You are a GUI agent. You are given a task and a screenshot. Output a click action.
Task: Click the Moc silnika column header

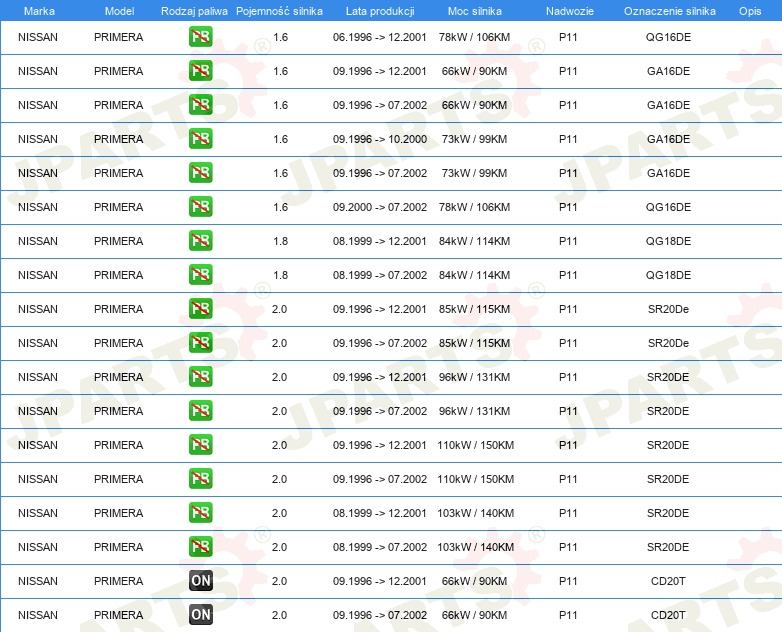474,11
